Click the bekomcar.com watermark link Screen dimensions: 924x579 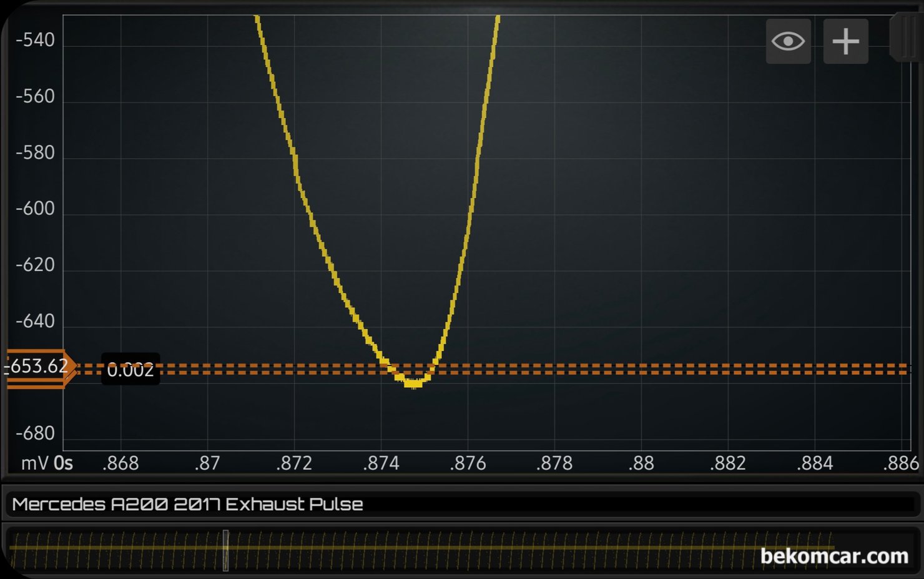click(x=833, y=555)
